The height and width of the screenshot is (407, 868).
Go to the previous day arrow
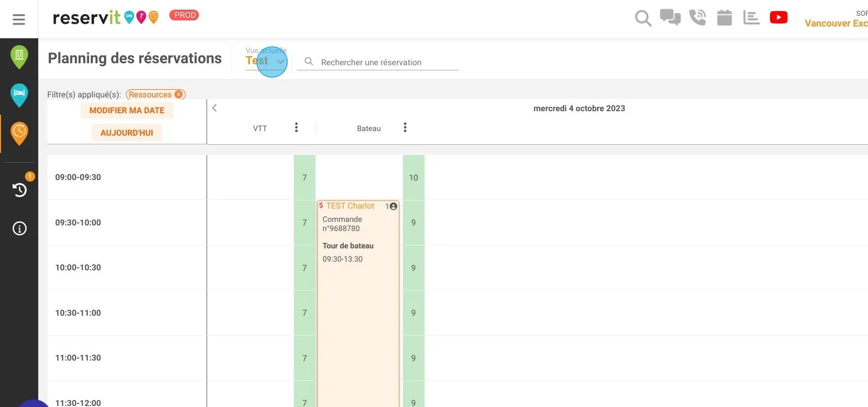pos(215,108)
